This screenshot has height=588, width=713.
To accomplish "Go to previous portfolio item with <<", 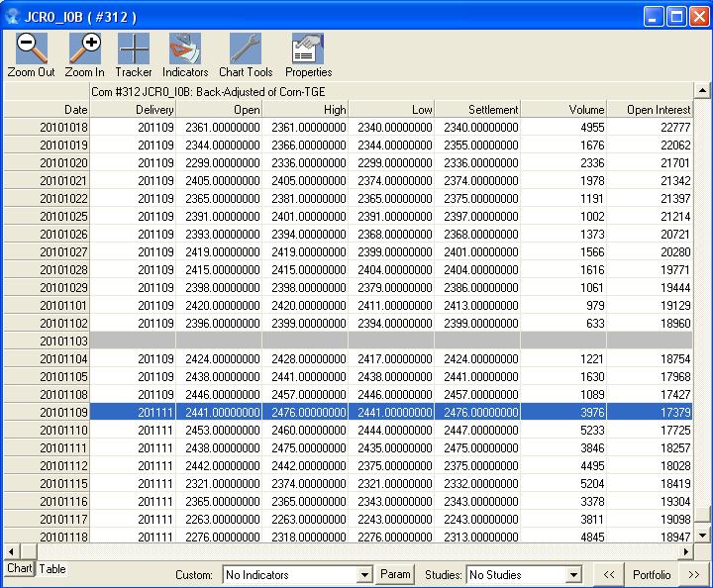I will coord(609,575).
